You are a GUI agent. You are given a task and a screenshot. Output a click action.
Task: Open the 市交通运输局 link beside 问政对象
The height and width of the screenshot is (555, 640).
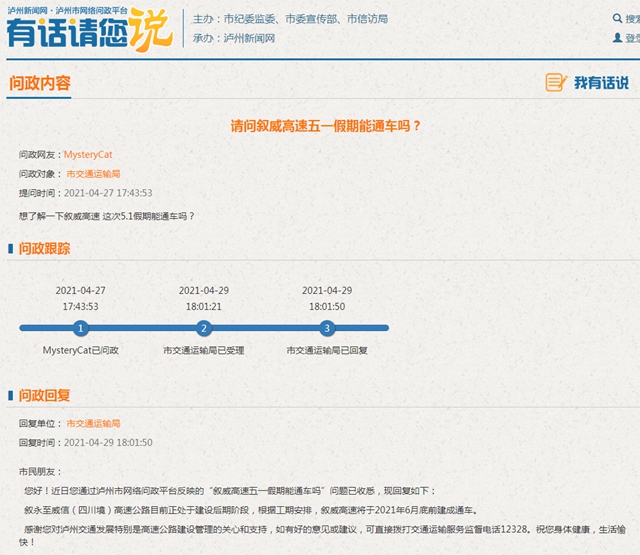(x=93, y=174)
